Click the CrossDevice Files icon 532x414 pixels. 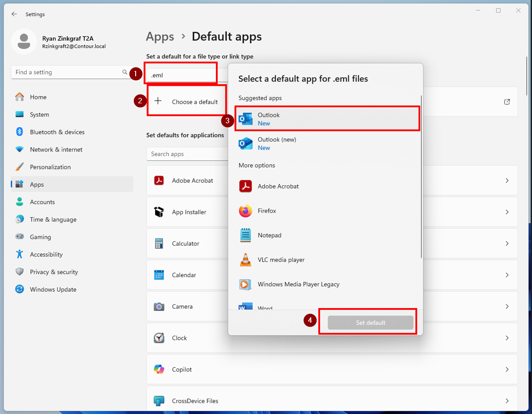coord(159,401)
